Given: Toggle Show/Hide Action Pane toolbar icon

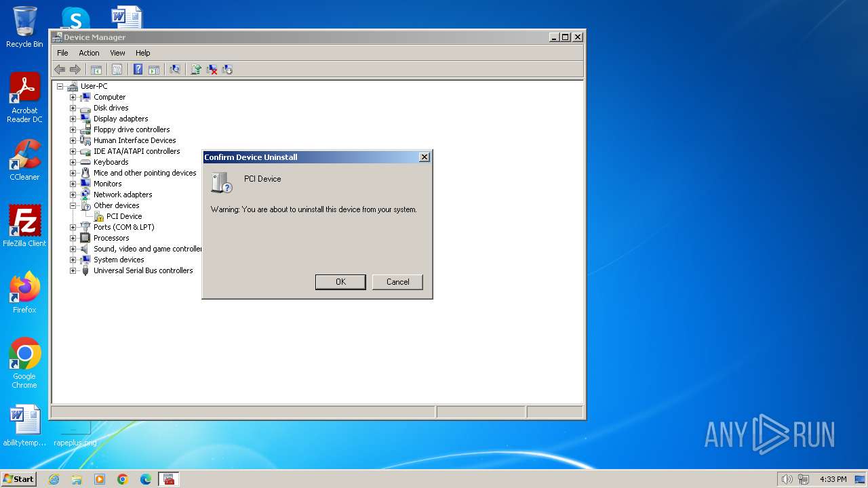Looking at the screenshot, I should point(154,69).
